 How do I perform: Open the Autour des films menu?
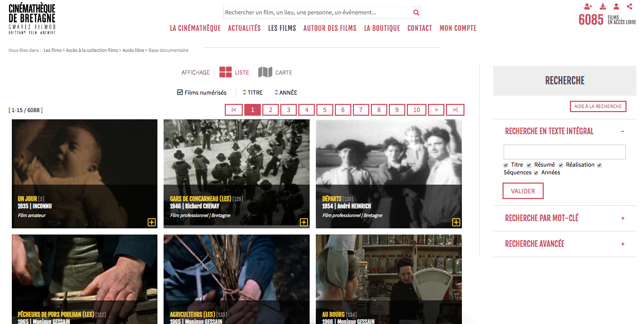(330, 28)
